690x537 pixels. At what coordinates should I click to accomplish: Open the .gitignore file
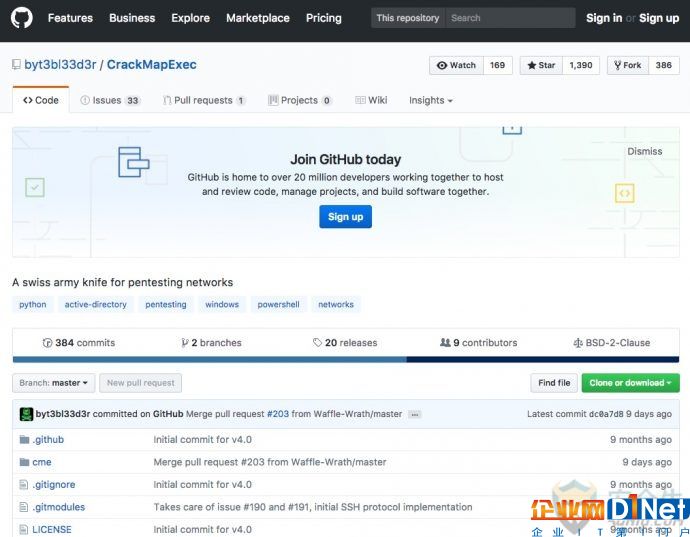pyautogui.click(x=54, y=485)
